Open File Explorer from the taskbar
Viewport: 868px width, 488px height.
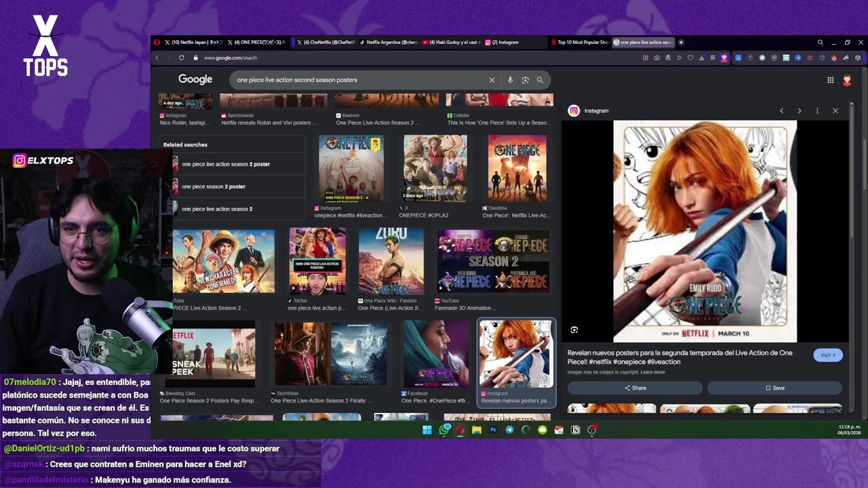[x=477, y=430]
